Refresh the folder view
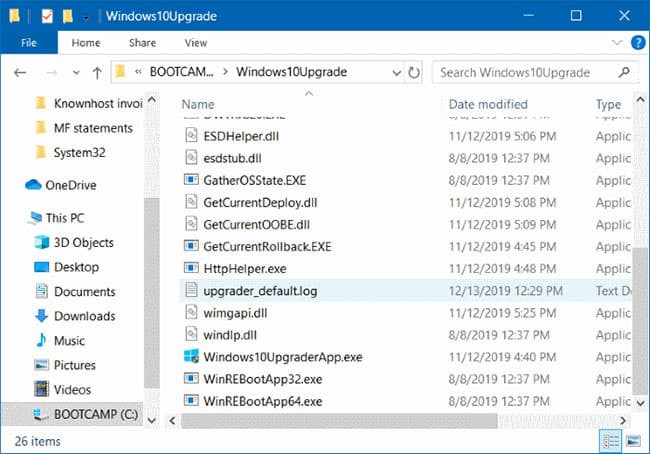This screenshot has width=650, height=454. pyautogui.click(x=414, y=73)
